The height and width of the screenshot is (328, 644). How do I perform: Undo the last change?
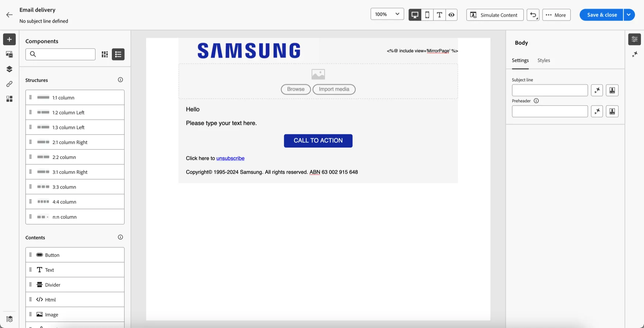tap(533, 15)
